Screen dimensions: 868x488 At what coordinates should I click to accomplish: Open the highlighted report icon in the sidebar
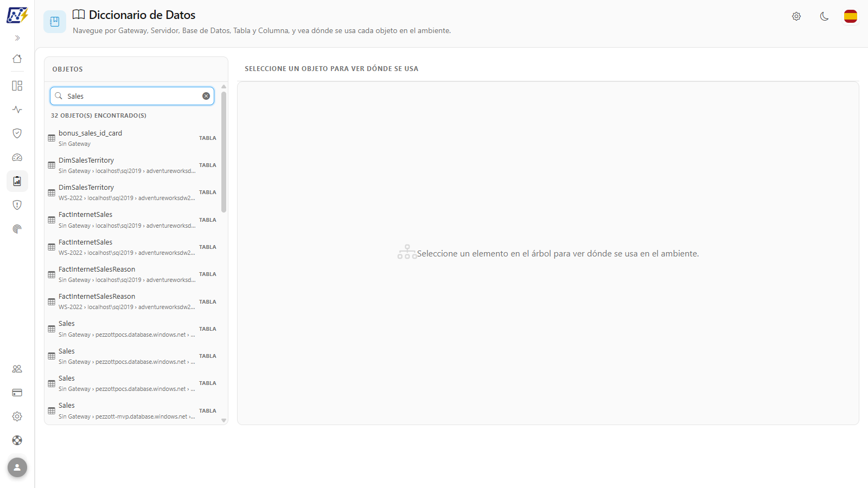coord(17,181)
